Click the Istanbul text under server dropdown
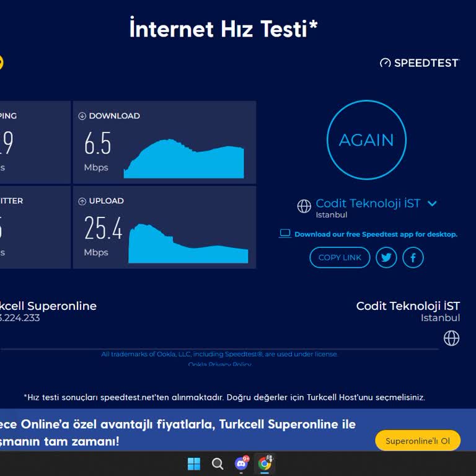 [x=331, y=214]
